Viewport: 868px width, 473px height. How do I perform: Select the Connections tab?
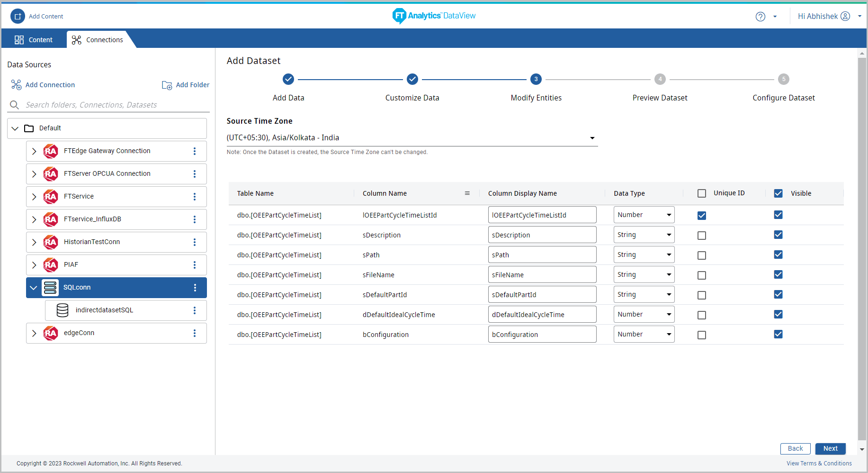(x=98, y=40)
